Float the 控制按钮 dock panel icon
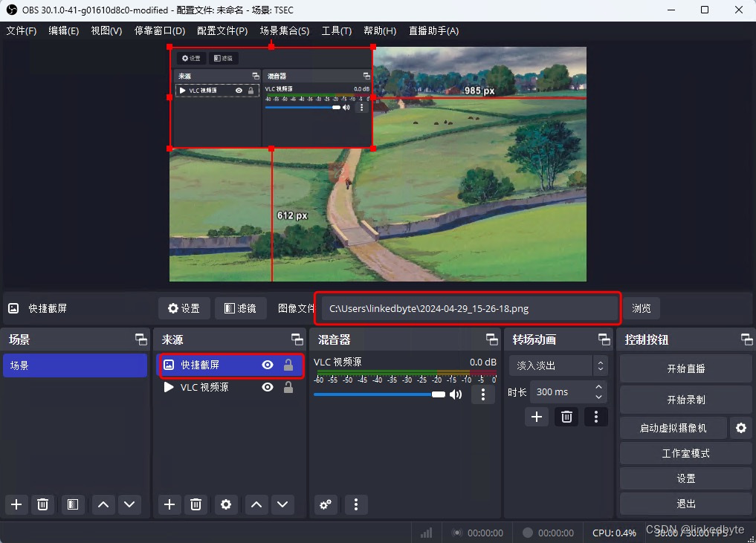Image resolution: width=756 pixels, height=543 pixels. coord(747,339)
